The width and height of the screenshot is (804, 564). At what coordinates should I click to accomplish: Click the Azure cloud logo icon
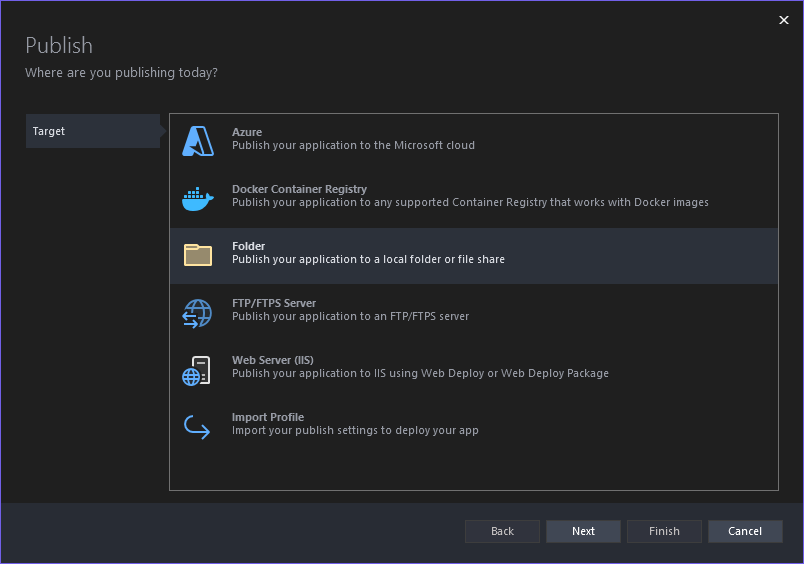(198, 141)
